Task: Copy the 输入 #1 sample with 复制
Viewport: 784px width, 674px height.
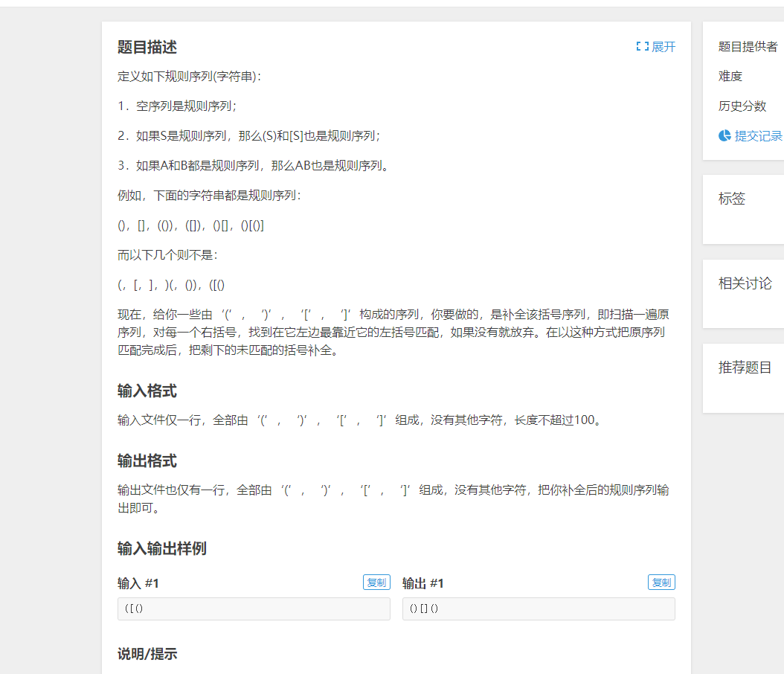Action: tap(376, 582)
